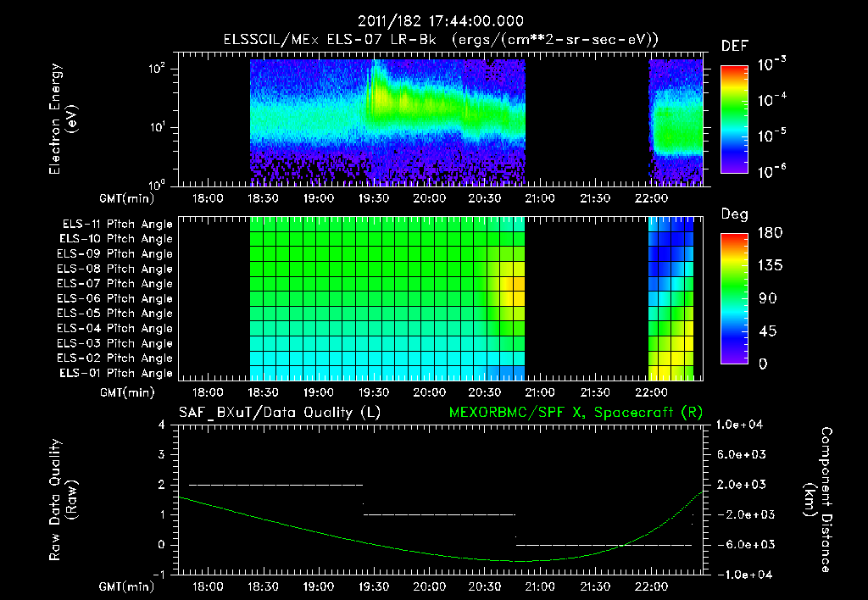Click the DEF color bar
The width and height of the screenshot is (868, 600).
tap(734, 119)
